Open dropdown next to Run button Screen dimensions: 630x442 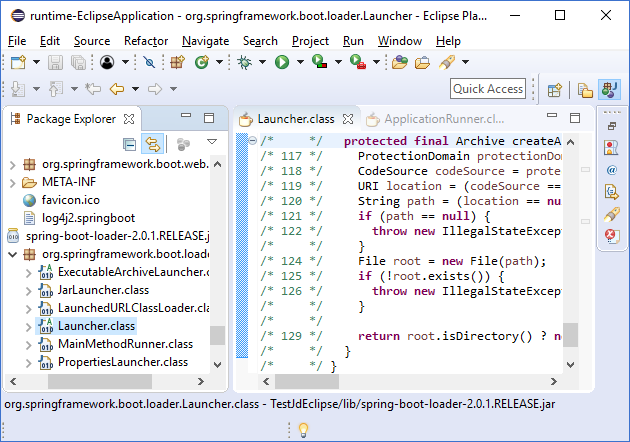[300, 62]
